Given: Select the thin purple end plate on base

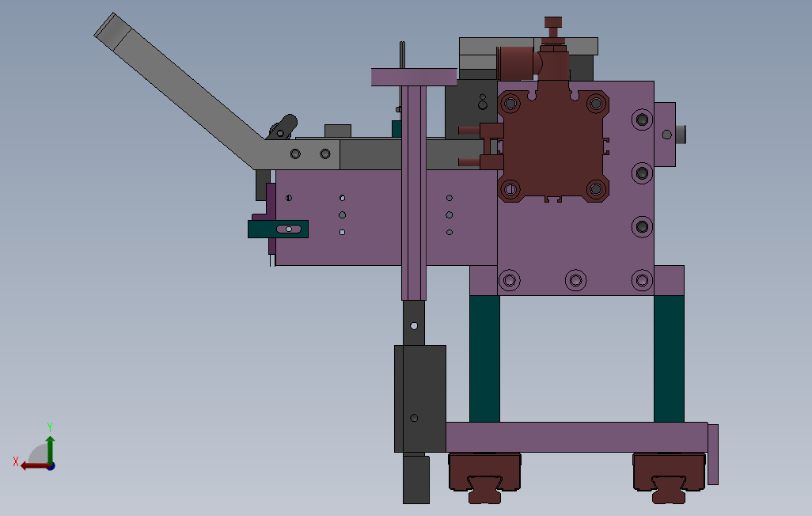Looking at the screenshot, I should point(713,454).
